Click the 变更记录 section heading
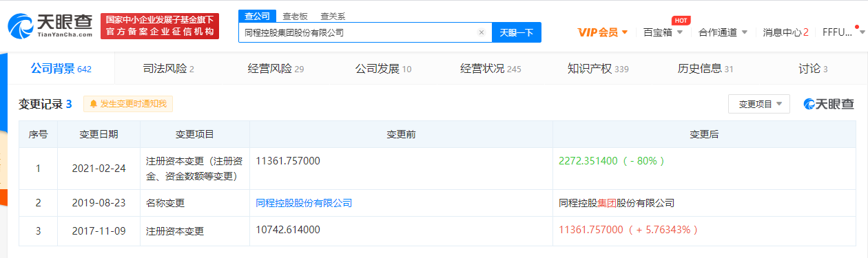868x258 pixels. 45,104
